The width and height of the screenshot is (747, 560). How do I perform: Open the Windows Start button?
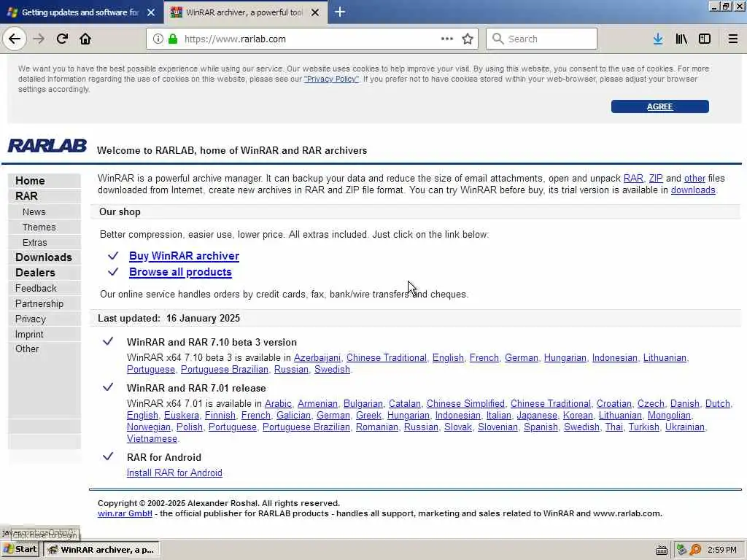20,550
